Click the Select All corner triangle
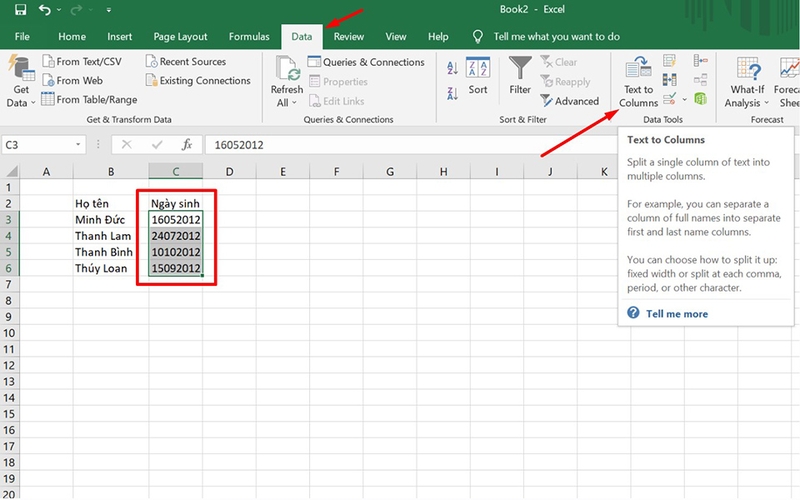Screen dimensions: 800x500 [x=10, y=171]
